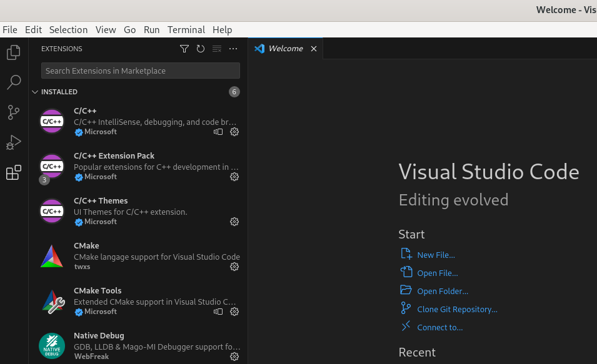Open the Search view icon
This screenshot has height=364, width=597.
point(13,82)
